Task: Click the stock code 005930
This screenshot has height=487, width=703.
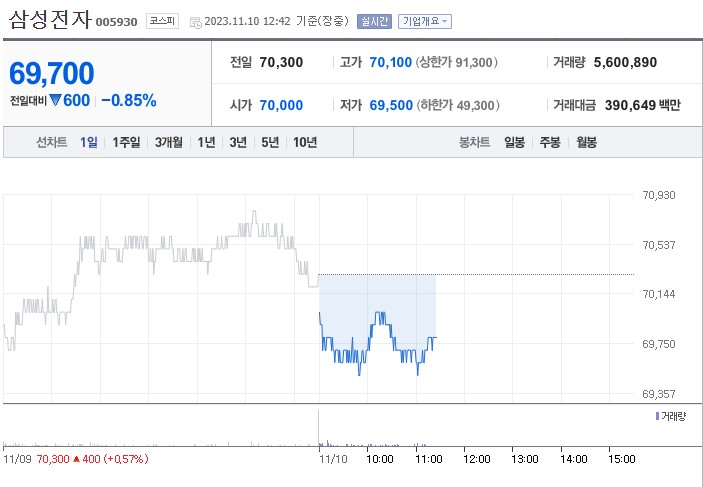Action: (x=117, y=22)
